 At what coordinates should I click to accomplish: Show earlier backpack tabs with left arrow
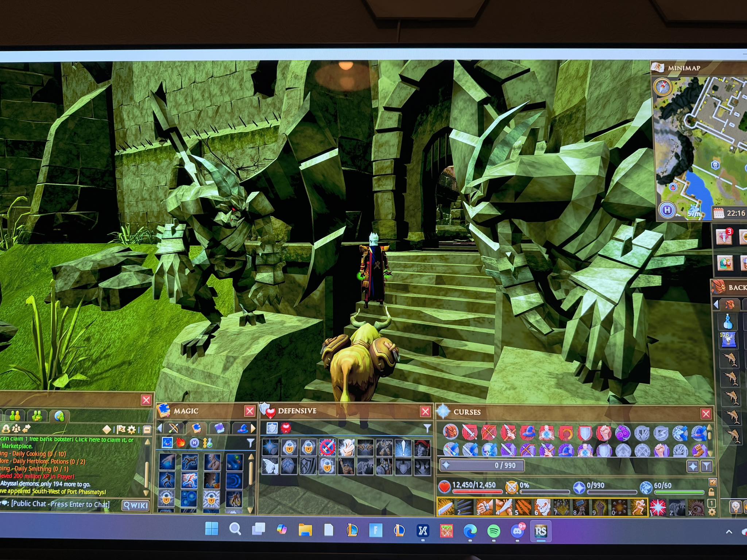click(x=716, y=304)
